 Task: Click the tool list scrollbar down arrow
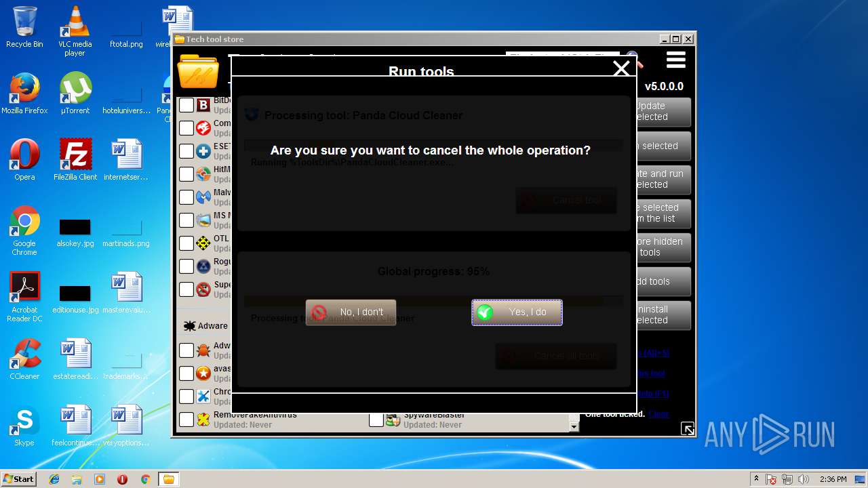[574, 426]
